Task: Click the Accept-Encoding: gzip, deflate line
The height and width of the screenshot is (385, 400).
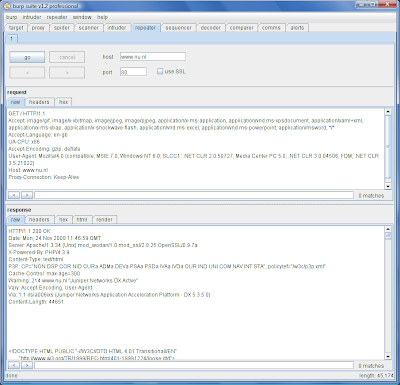Action: point(44,149)
